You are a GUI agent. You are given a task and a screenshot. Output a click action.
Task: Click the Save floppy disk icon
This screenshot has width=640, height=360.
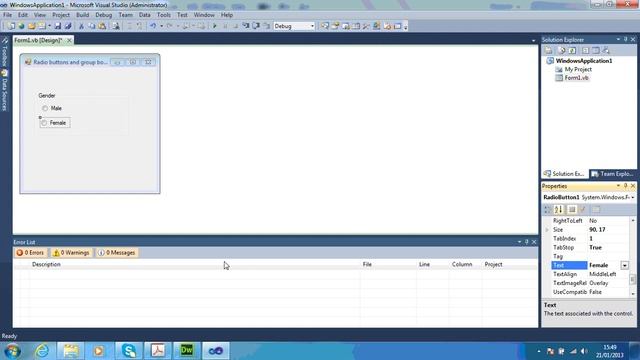58,26
